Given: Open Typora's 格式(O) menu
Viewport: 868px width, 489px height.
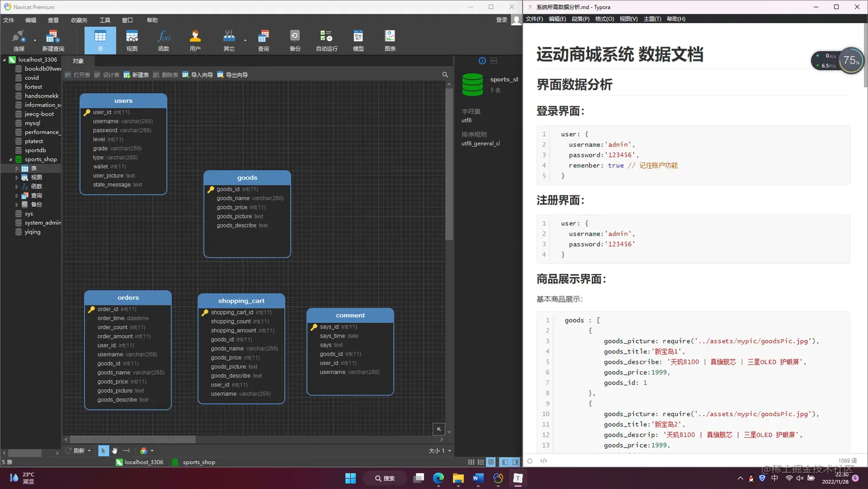Looking at the screenshot, I should pos(604,19).
